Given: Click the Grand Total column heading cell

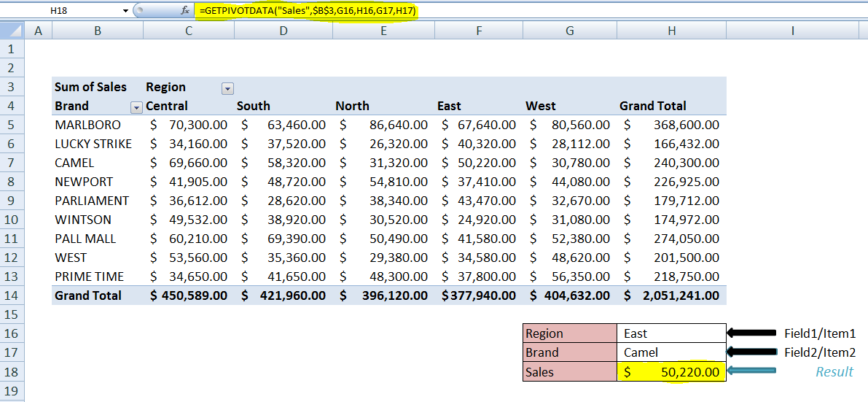Looking at the screenshot, I should click(671, 106).
